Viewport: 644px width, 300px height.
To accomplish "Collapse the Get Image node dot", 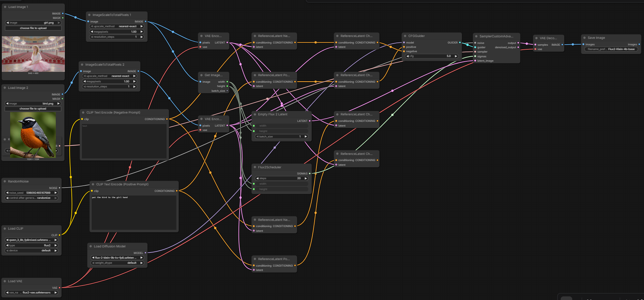I will click(201, 75).
